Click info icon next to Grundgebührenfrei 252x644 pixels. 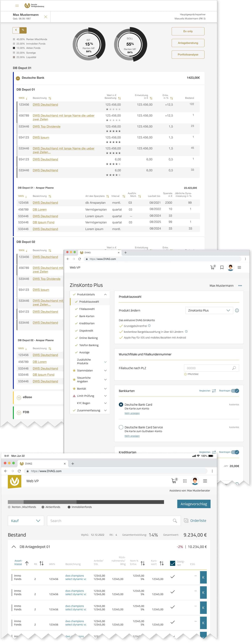click(149, 326)
